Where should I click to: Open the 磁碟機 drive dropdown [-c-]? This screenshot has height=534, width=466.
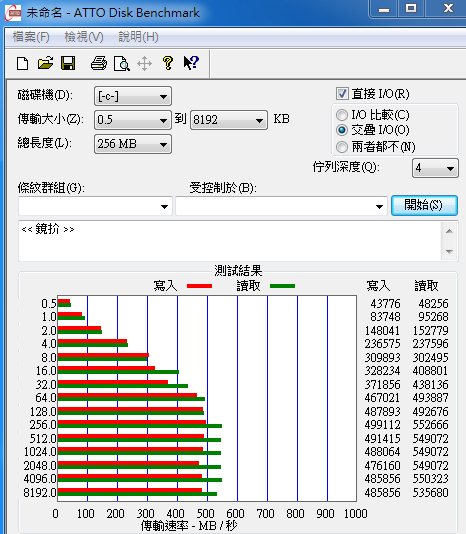133,96
